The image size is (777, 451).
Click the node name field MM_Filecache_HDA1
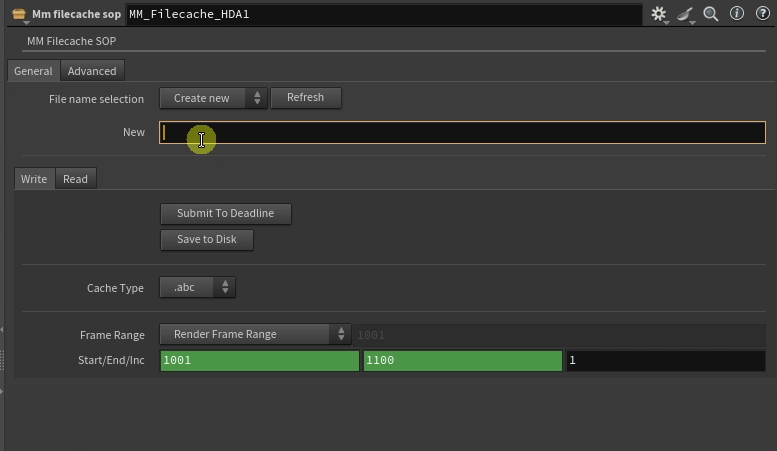pos(384,14)
